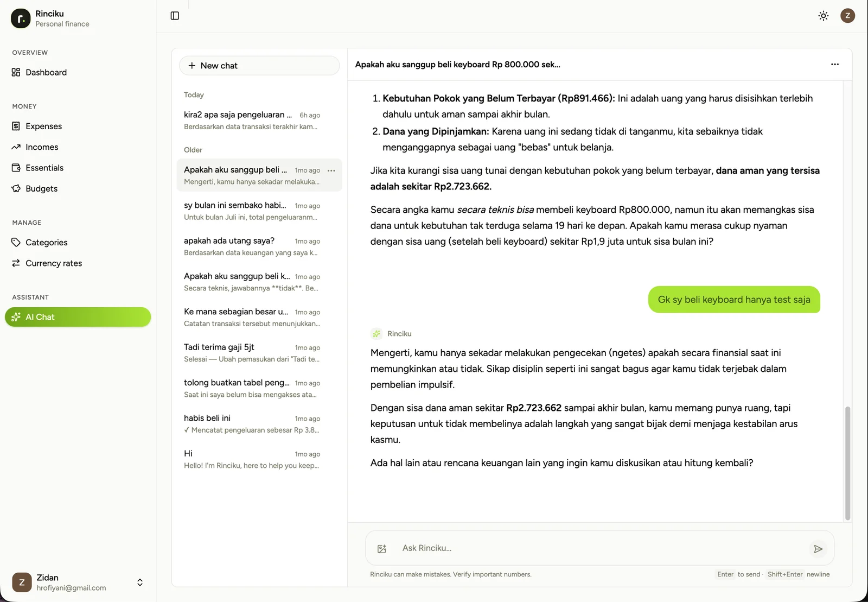Toggle the sidebar panel icon
The image size is (868, 602).
coord(175,16)
